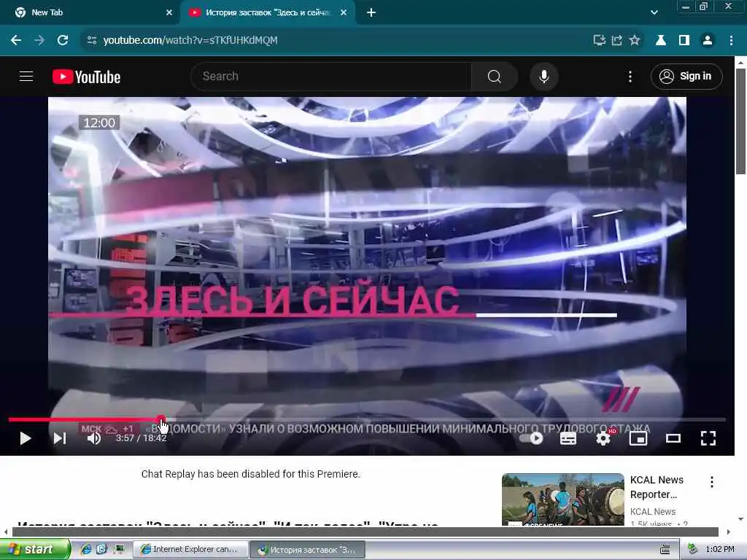The width and height of the screenshot is (747, 560).
Task: Skip to the next video
Action: point(60,438)
